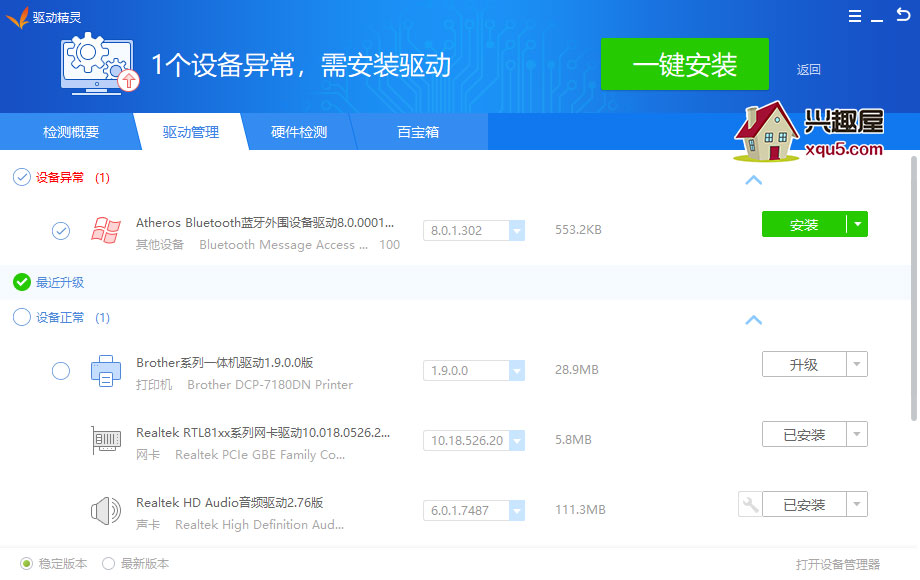This screenshot has width=920, height=580.
Task: Open the dropdown arrow next to 安装 button
Action: [857, 224]
